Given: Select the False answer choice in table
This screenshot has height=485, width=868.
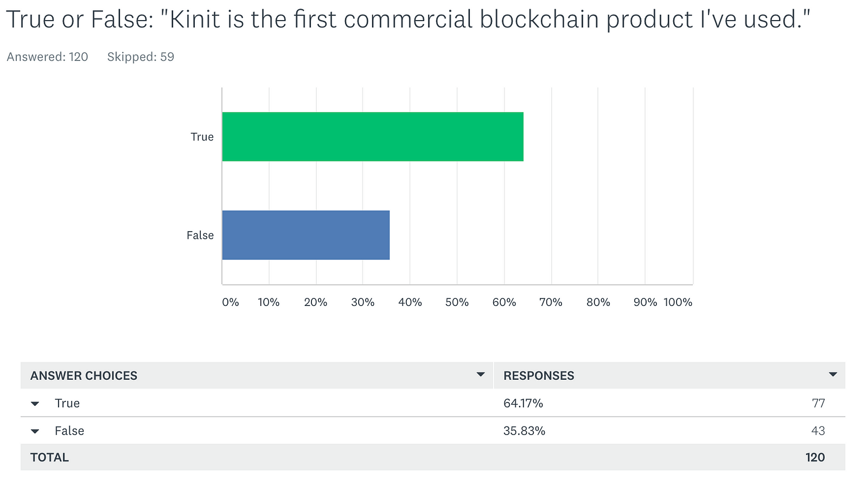Looking at the screenshot, I should [x=69, y=431].
